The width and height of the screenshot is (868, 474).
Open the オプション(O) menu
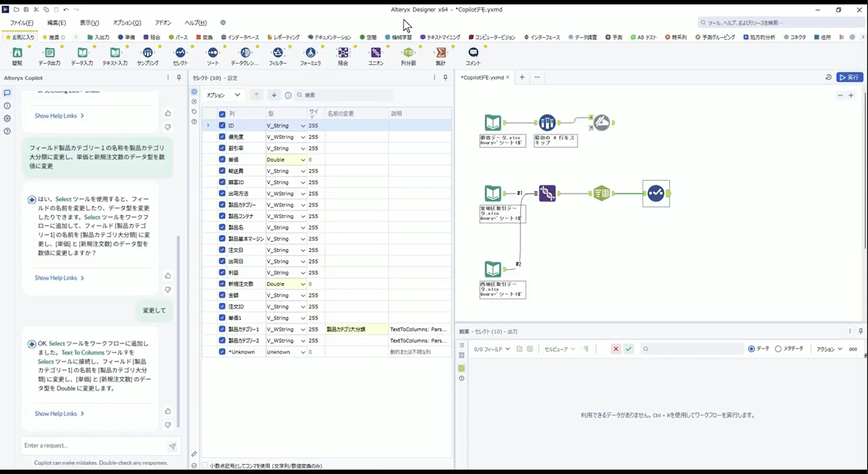click(x=127, y=23)
